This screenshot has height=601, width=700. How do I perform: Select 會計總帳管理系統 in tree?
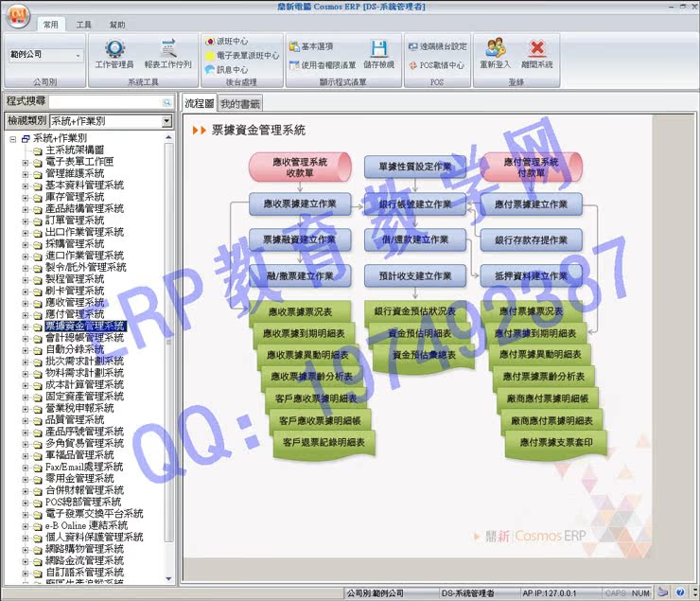click(x=85, y=339)
